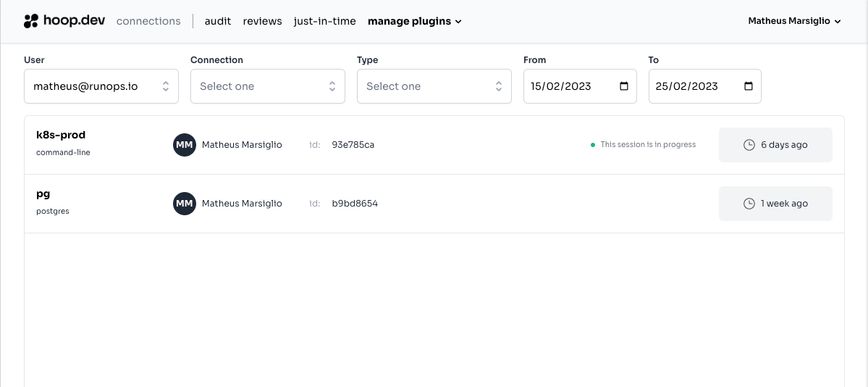This screenshot has width=868, height=387.
Task: Click clock icon beside 6 days ago
Action: [749, 145]
